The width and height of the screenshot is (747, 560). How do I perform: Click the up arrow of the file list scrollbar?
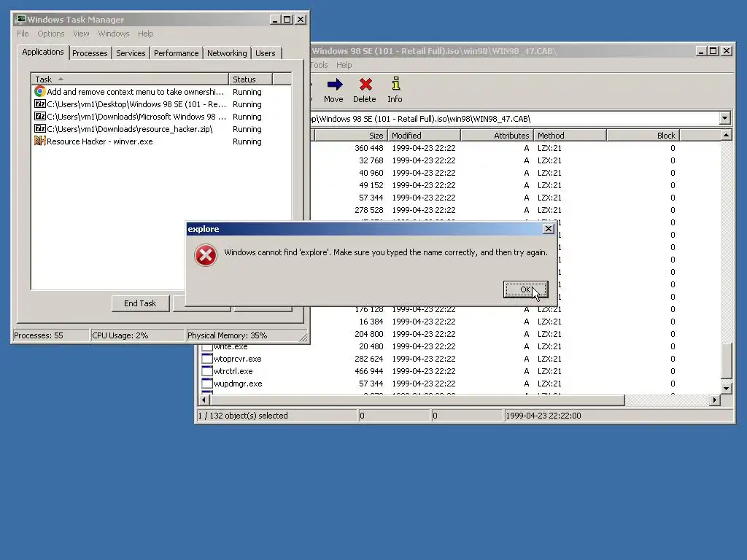click(x=726, y=135)
